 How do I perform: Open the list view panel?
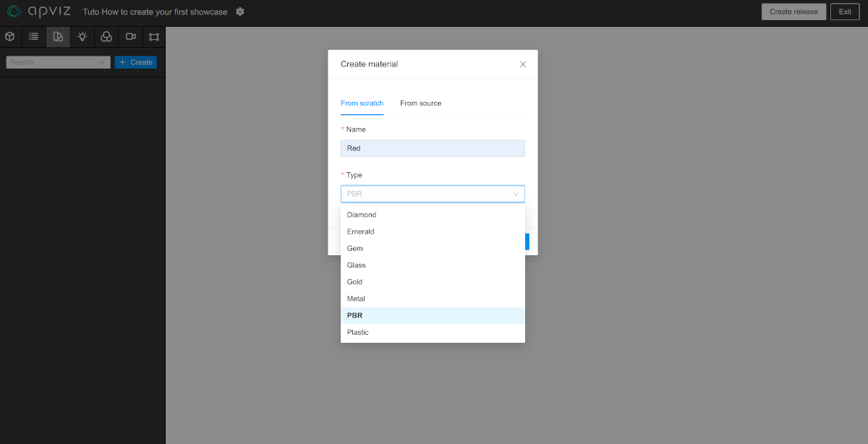[x=34, y=37]
